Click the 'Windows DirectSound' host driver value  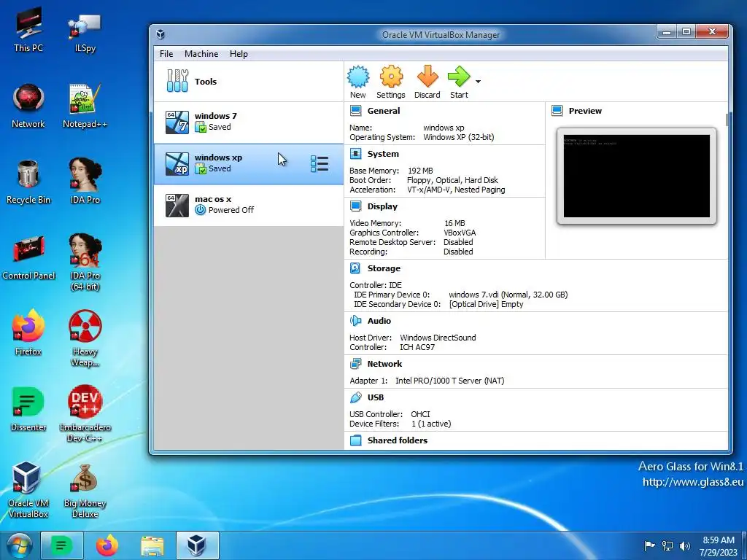click(x=438, y=338)
